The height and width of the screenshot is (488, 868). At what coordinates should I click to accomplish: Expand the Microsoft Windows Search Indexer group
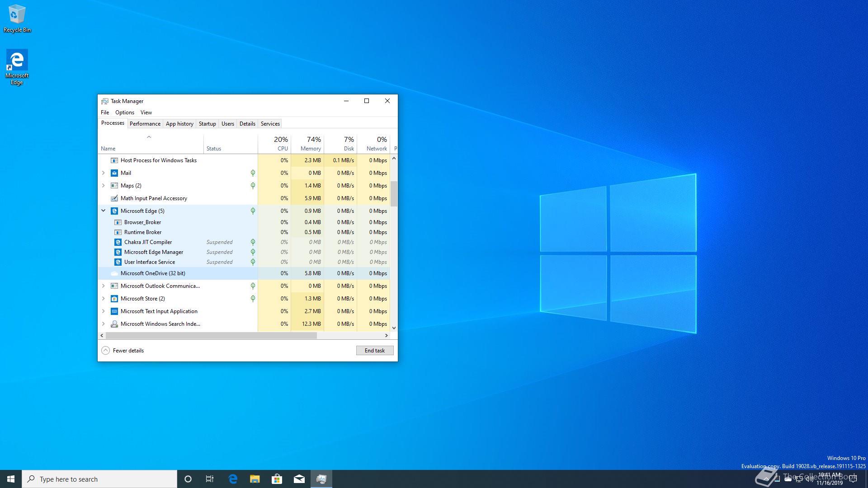tap(103, 324)
